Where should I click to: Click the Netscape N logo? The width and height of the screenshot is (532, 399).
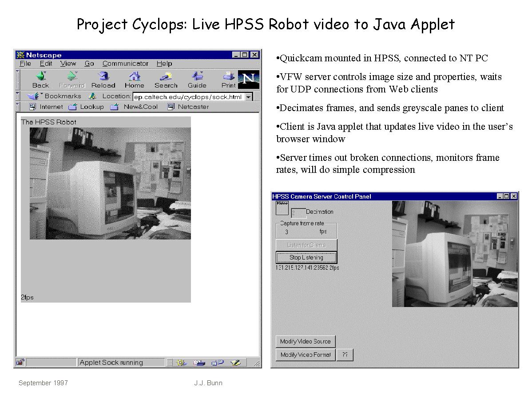248,80
